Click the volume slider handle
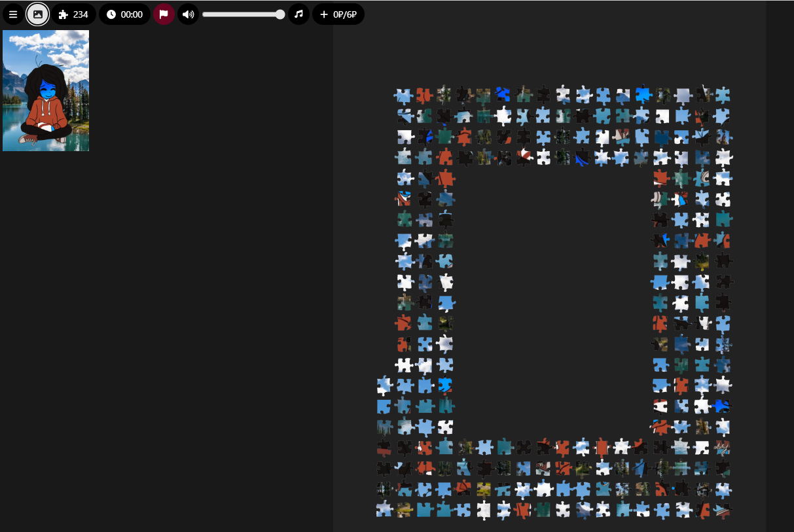The image size is (794, 532). [x=280, y=14]
